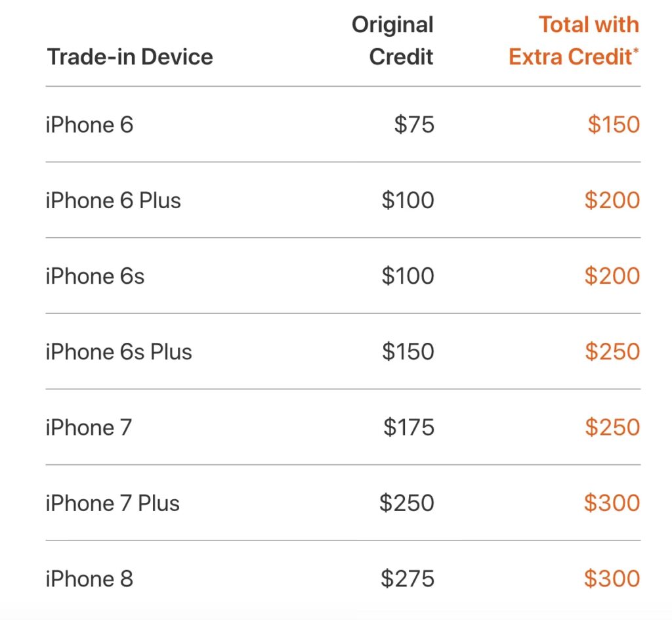Select the iPhone 7 Plus device name
This screenshot has width=672, height=620.
(x=112, y=503)
